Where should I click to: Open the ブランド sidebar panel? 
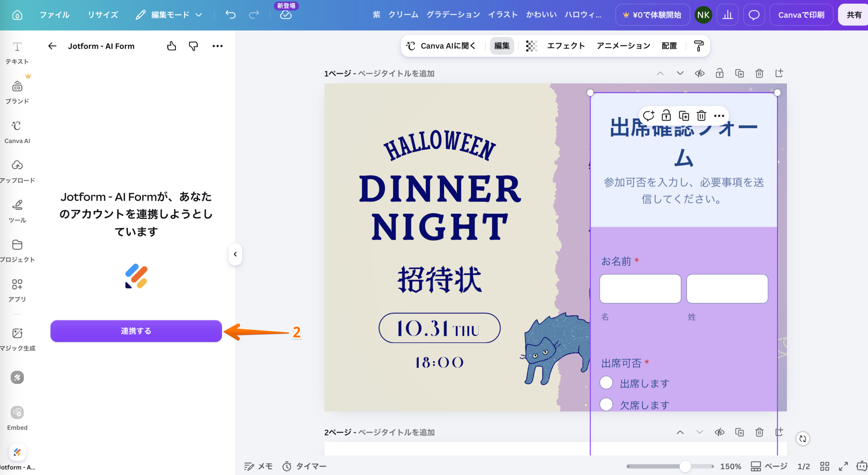coord(17,92)
